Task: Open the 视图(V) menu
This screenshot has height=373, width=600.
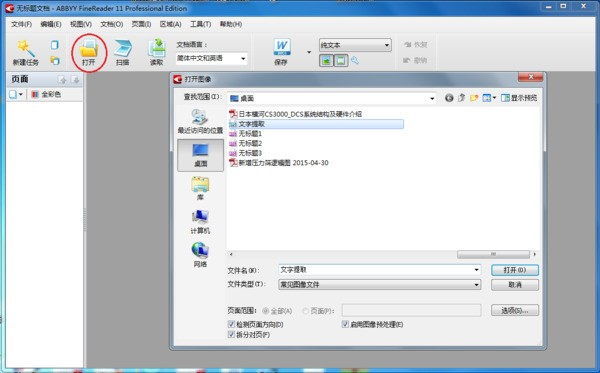Action: [x=81, y=24]
